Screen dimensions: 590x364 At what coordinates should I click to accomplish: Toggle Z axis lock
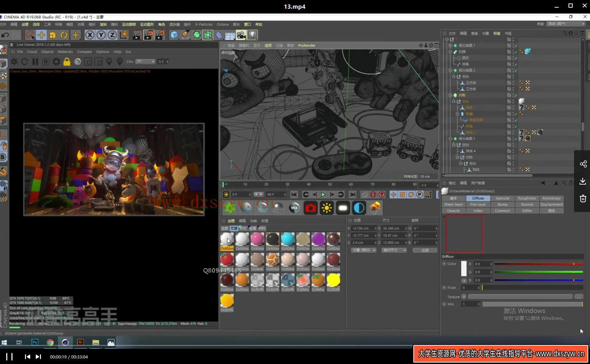click(112, 35)
